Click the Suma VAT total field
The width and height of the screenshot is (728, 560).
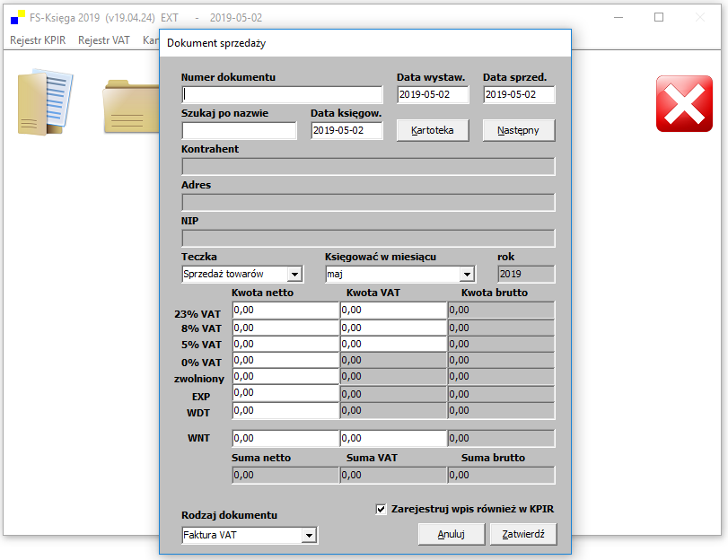click(x=393, y=476)
